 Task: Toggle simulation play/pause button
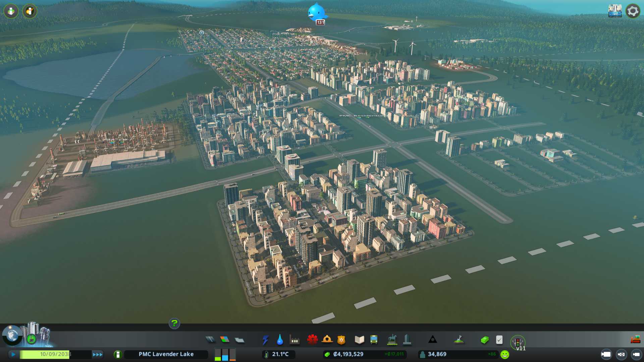[x=13, y=354]
